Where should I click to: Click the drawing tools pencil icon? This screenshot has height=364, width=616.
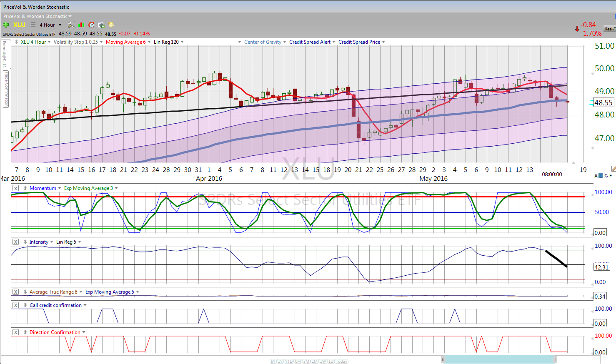tap(613, 169)
